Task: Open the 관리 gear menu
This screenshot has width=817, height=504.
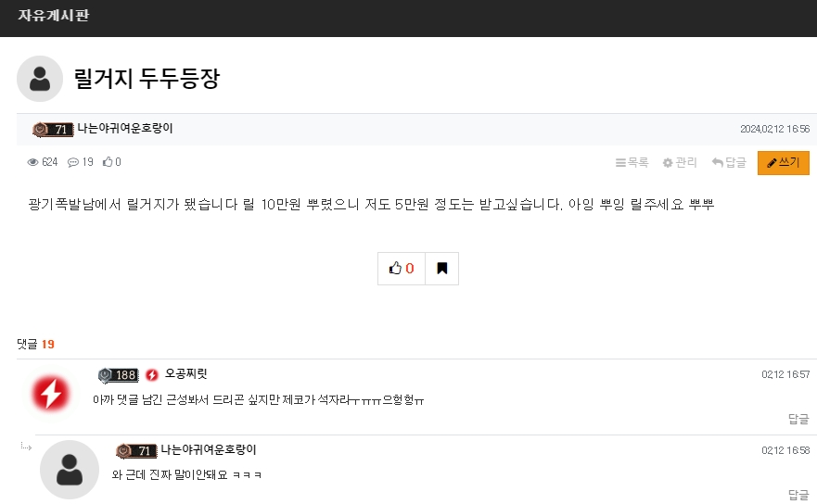Action: tap(680, 162)
